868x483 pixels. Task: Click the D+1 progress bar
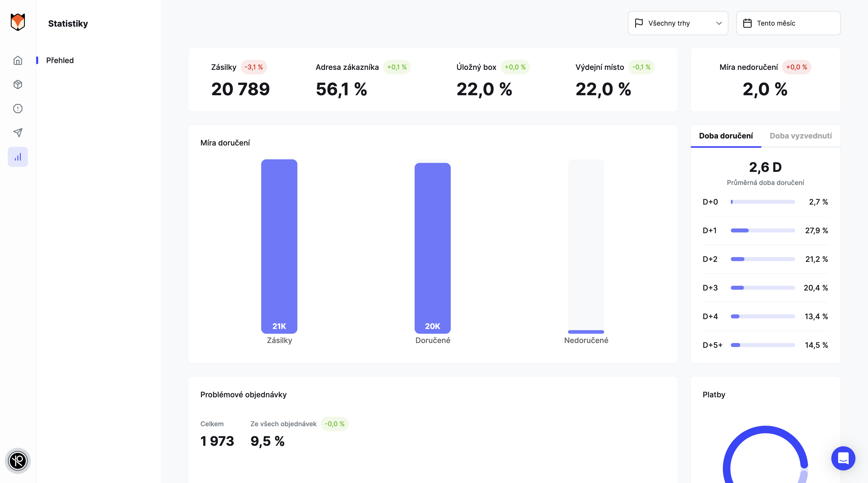(x=763, y=230)
